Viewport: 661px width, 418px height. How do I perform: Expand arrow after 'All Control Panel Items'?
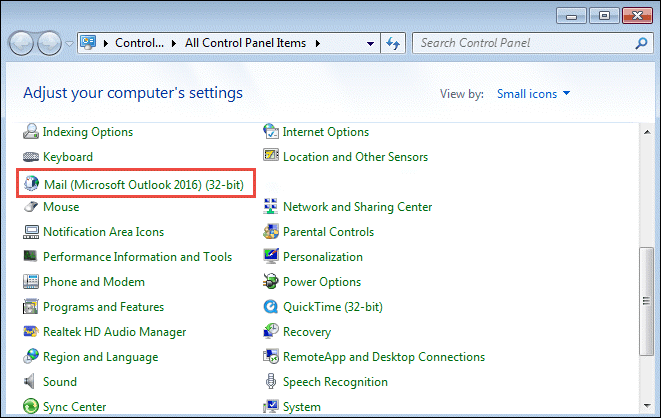317,43
